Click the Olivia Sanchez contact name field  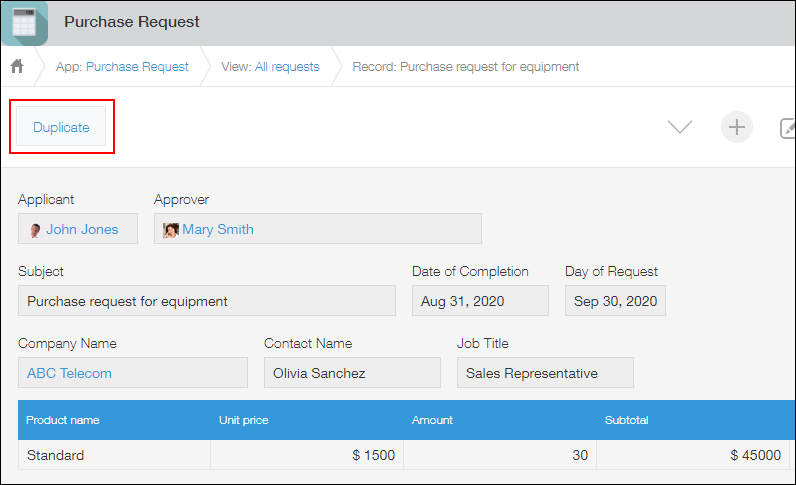tap(352, 373)
